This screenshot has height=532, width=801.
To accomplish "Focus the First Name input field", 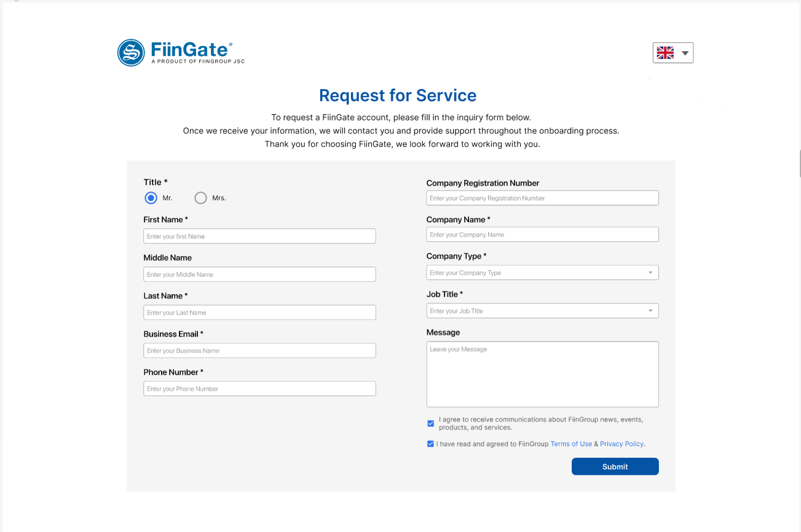I will point(259,236).
